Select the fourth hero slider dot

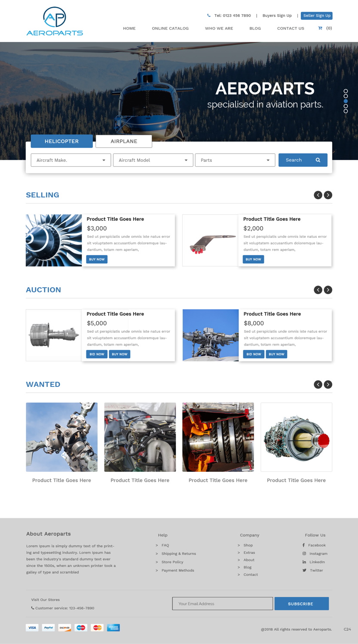point(346,106)
